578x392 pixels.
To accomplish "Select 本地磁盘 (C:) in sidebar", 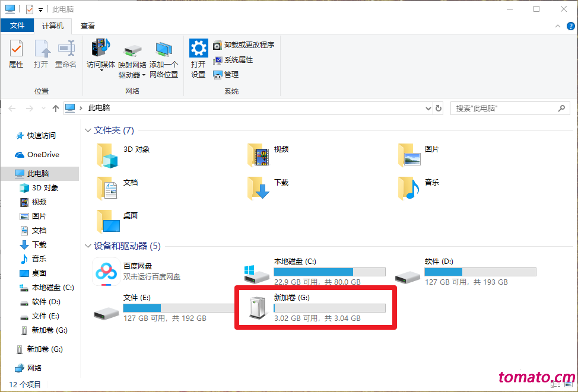I will (47, 288).
